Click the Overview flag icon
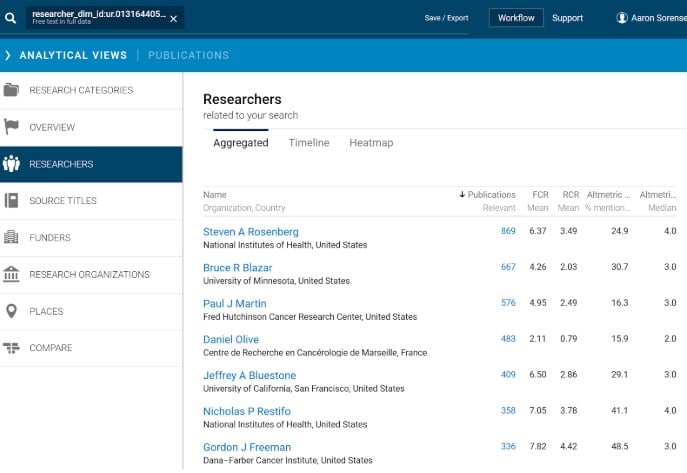The width and height of the screenshot is (687, 473). pos(12,127)
